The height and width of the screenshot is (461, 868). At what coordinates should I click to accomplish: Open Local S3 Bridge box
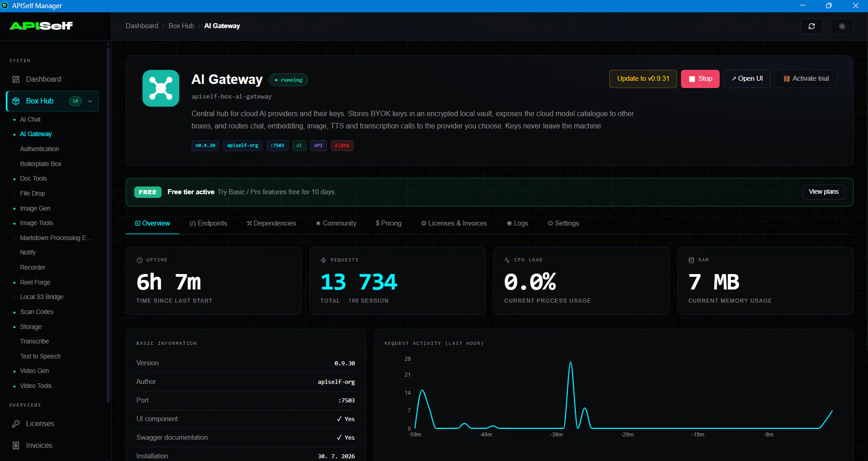42,297
